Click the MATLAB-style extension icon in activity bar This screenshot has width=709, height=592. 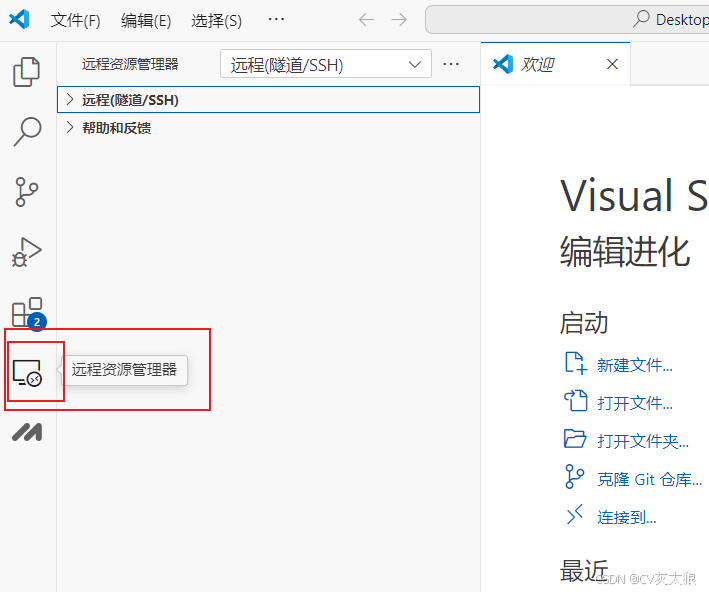tap(27, 432)
